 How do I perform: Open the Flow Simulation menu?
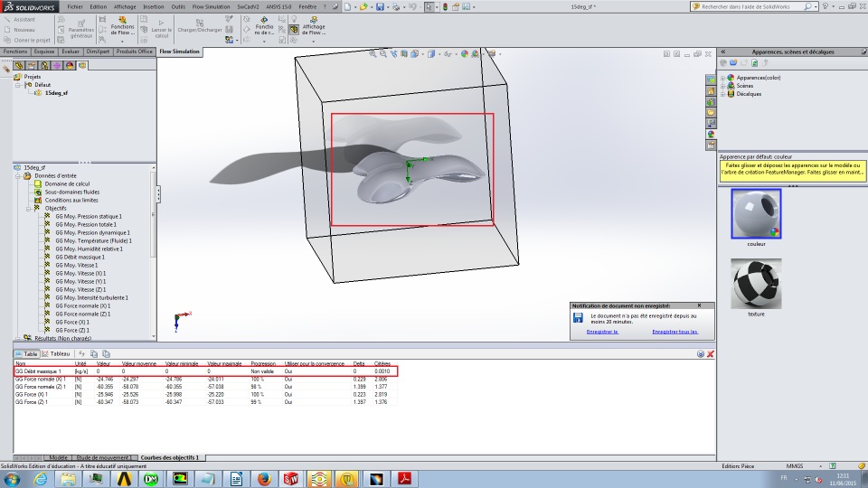[x=211, y=6]
